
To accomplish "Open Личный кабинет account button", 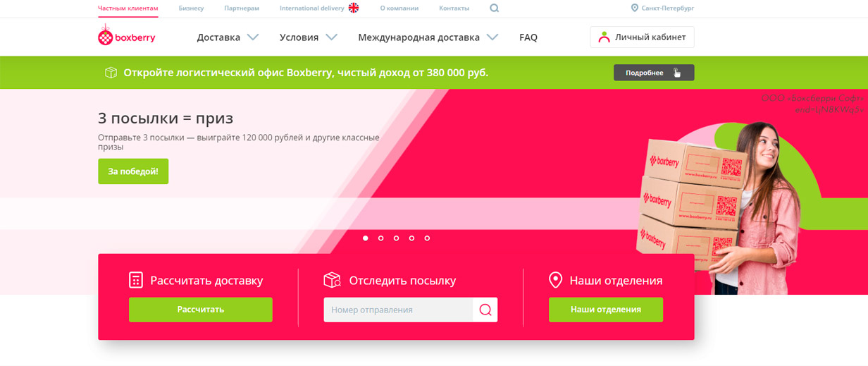I will pos(642,37).
